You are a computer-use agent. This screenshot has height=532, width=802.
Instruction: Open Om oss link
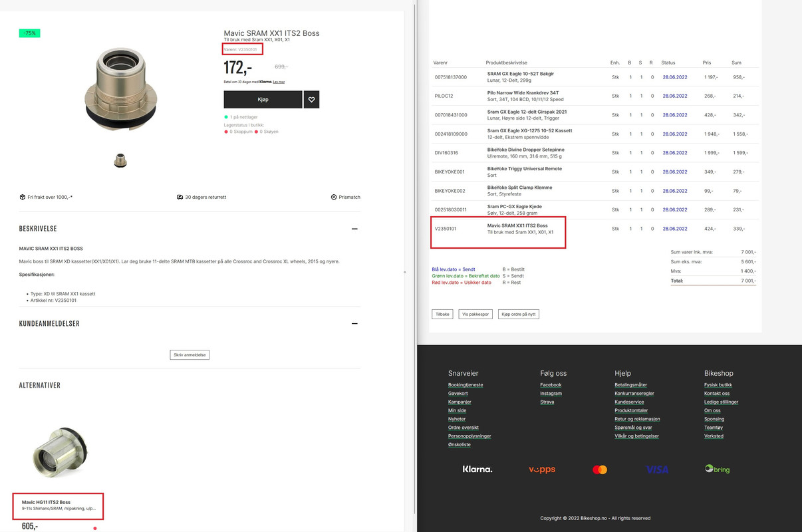(x=712, y=411)
